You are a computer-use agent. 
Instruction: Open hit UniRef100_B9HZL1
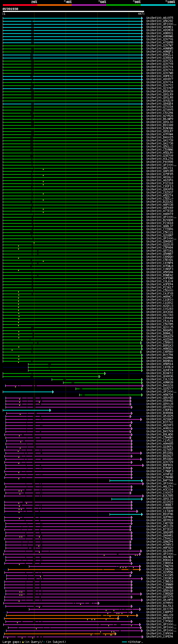coord(160,55)
